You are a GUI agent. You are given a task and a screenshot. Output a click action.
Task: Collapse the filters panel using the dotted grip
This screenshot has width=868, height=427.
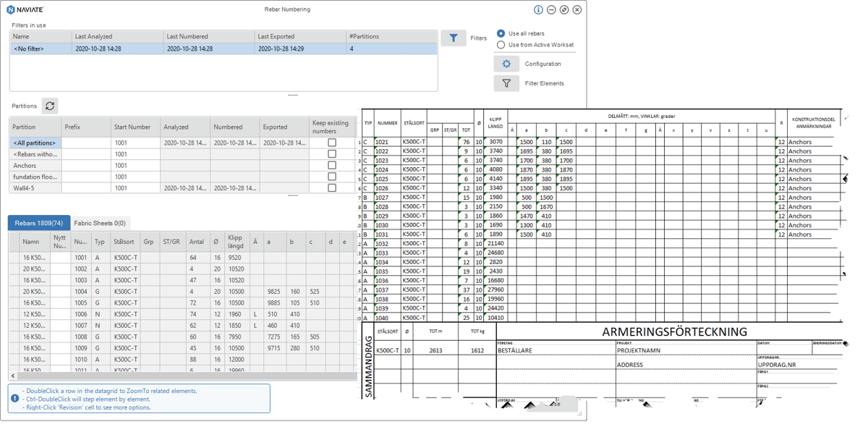[293, 94]
